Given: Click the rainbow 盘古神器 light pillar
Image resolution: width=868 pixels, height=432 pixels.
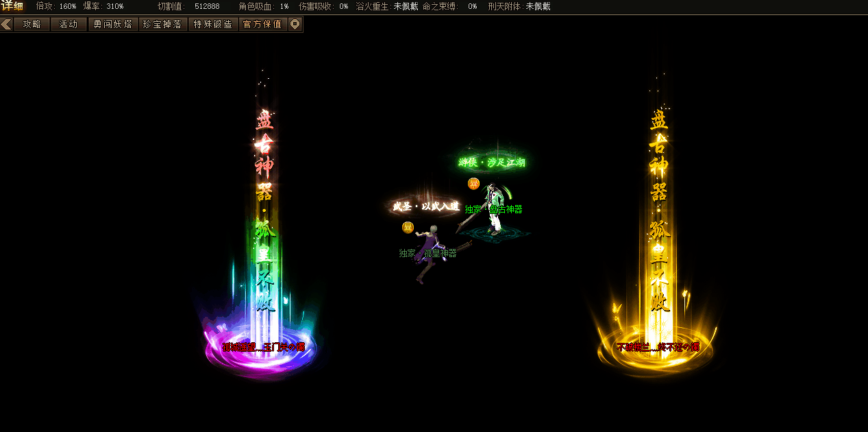Looking at the screenshot, I should click(x=264, y=226).
